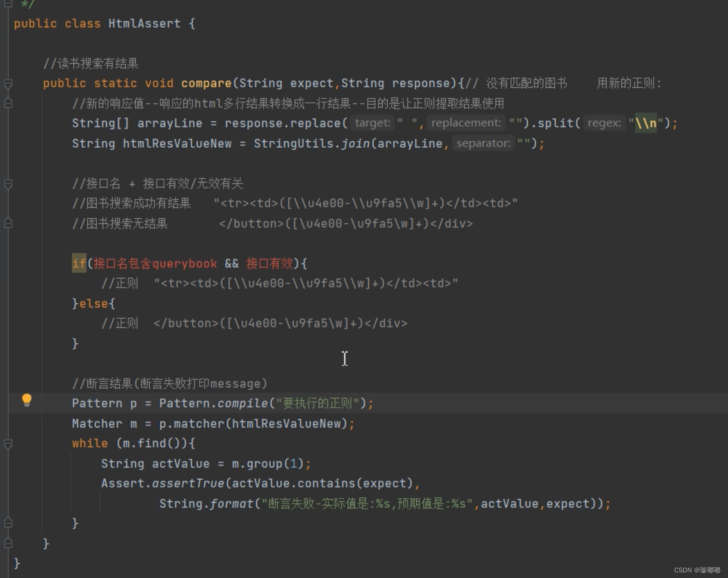This screenshot has height=578, width=728.
Task: Click the target: parameter hint
Action: coord(373,123)
